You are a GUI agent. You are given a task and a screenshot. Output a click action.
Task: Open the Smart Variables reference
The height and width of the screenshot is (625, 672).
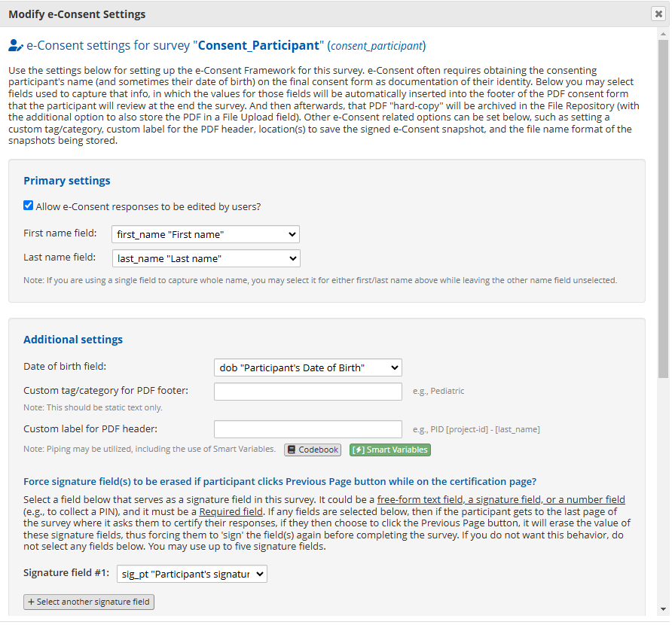[389, 450]
